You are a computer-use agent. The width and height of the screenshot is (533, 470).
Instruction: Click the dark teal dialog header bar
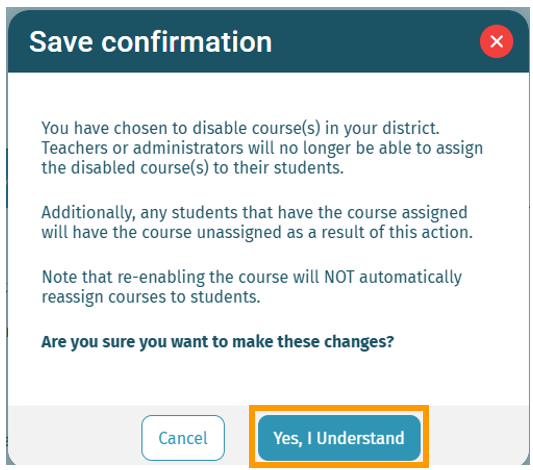click(x=269, y=41)
